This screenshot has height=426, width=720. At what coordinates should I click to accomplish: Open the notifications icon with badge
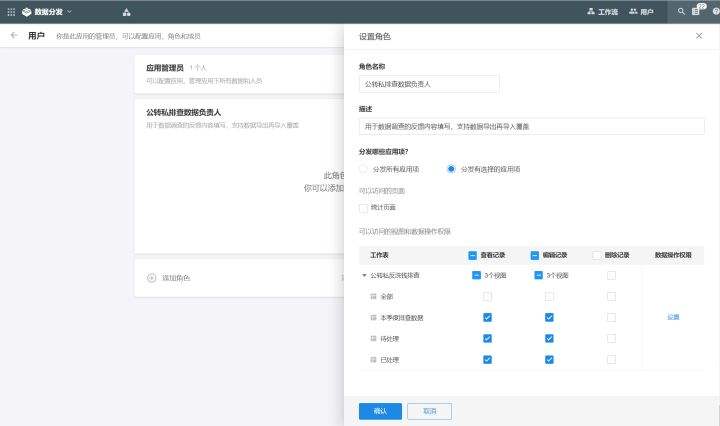point(697,11)
